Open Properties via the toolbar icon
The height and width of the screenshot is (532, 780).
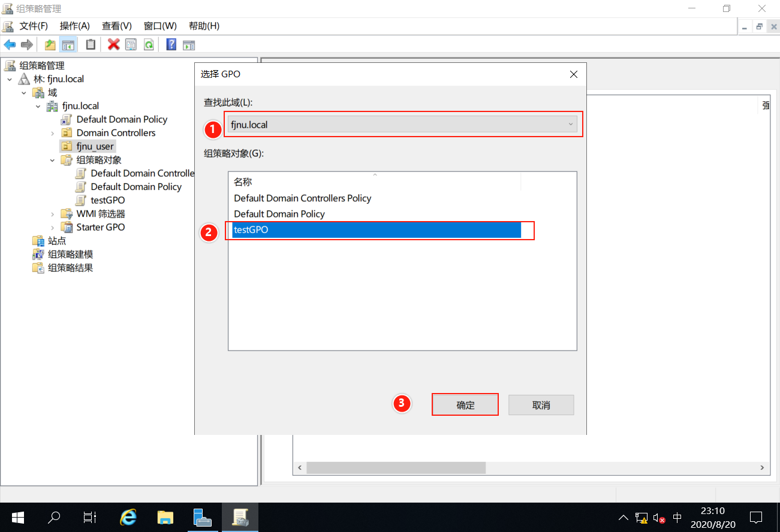tap(130, 44)
